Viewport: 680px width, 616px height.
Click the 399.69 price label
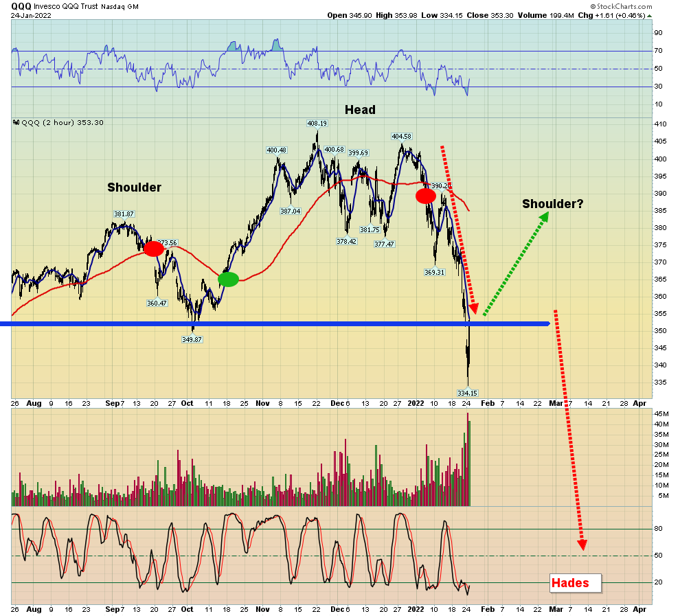coord(359,153)
